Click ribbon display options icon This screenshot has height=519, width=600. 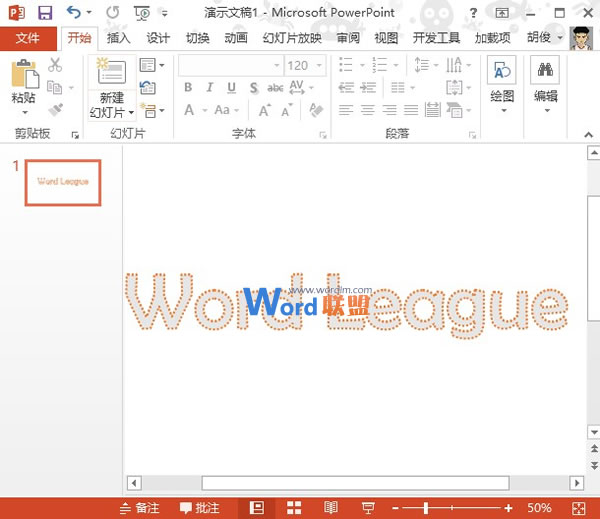pos(502,13)
